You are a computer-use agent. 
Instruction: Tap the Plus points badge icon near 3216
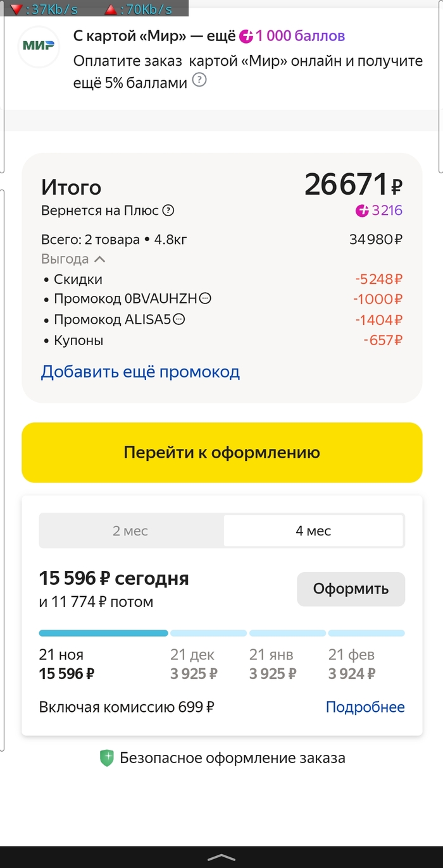click(362, 211)
